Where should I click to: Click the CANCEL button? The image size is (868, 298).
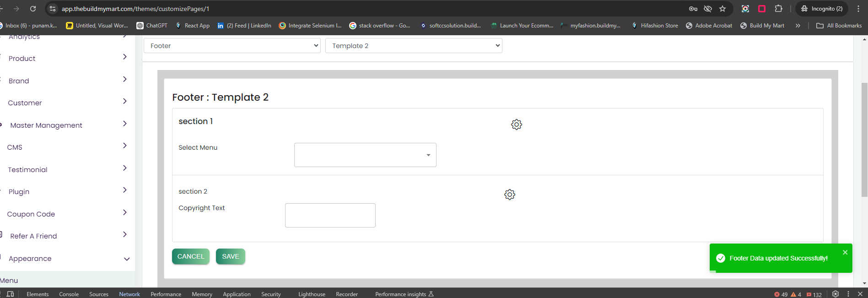191,256
